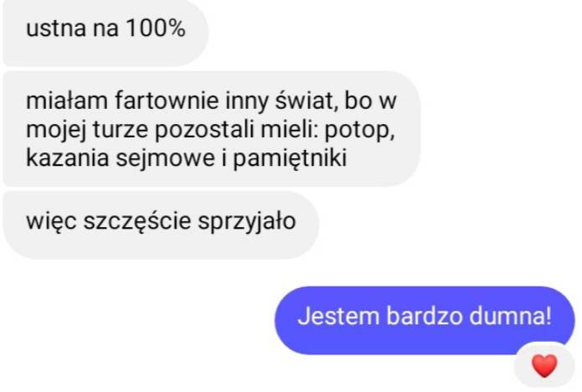Screen dimensions: 582x392
Task: Tap the word "pamiętniki"
Action: [290, 158]
